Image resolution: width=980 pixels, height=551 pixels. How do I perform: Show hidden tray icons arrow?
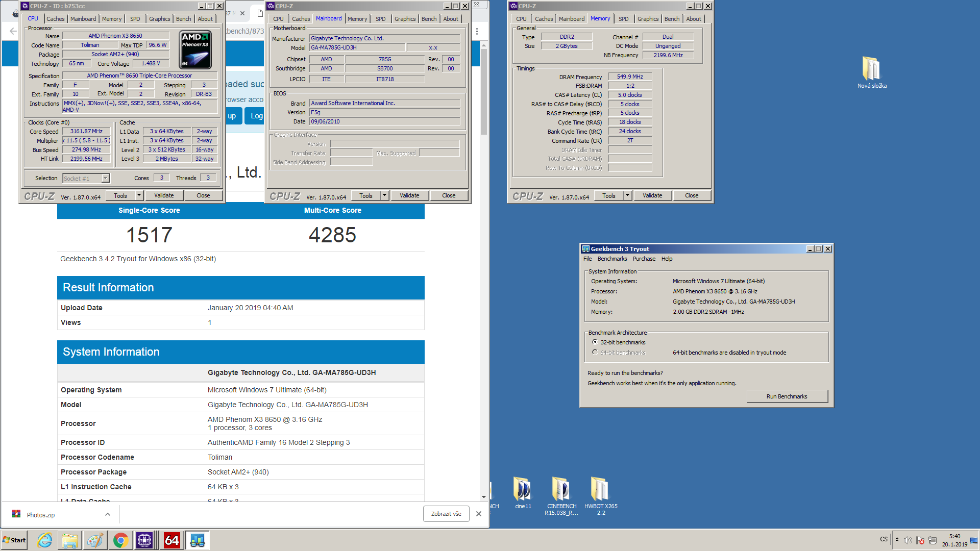897,539
